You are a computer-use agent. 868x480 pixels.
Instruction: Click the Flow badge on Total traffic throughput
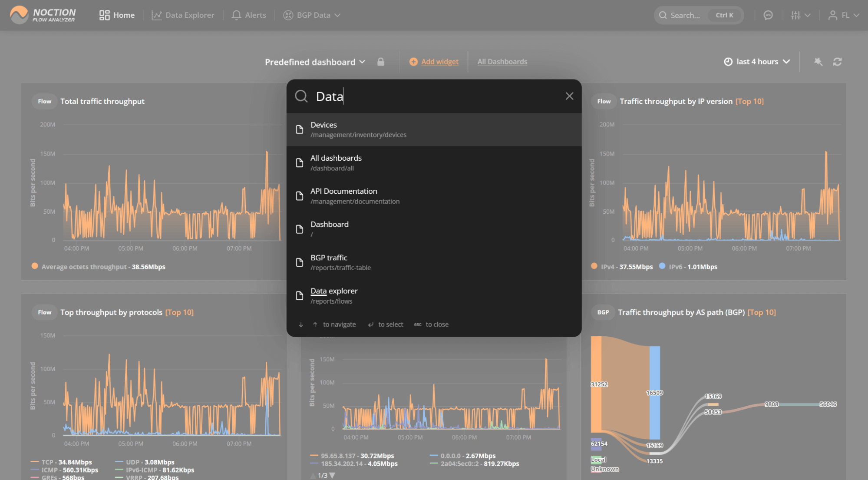(44, 101)
